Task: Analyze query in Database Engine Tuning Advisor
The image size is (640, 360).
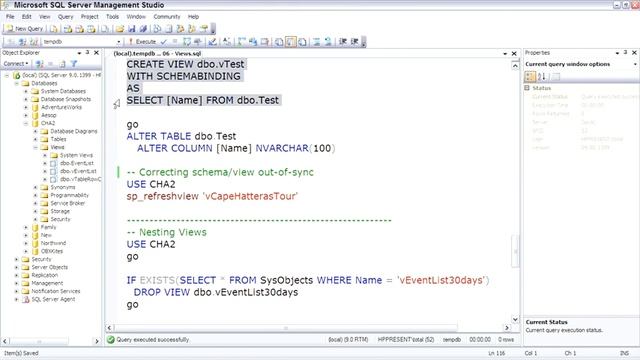Action: pos(198,41)
